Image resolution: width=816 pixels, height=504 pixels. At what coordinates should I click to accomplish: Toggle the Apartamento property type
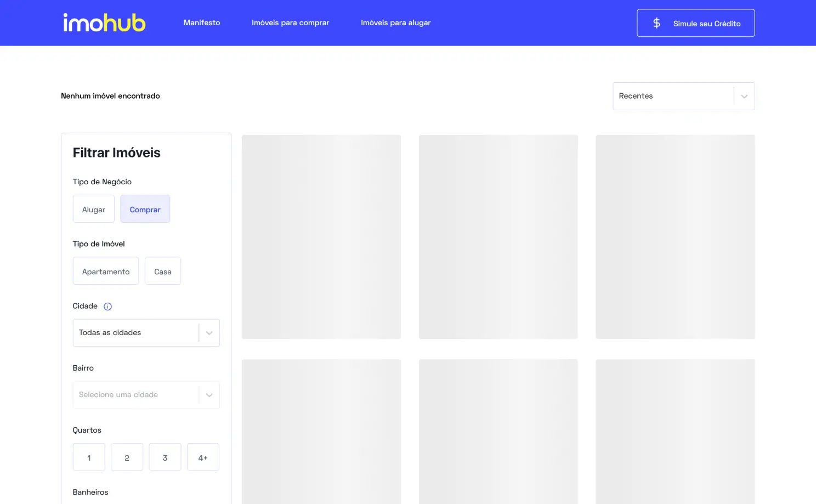coord(105,271)
